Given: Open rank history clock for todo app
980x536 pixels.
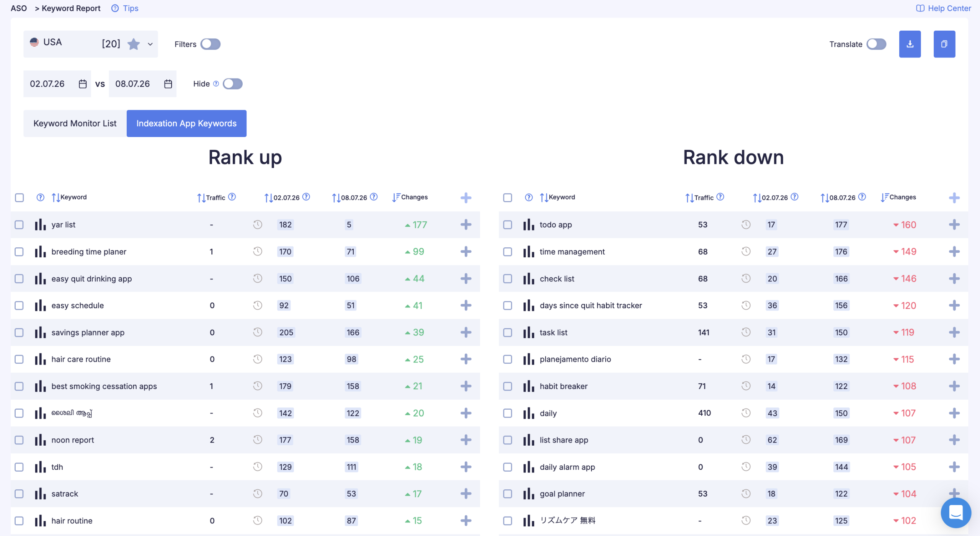Looking at the screenshot, I should (746, 225).
